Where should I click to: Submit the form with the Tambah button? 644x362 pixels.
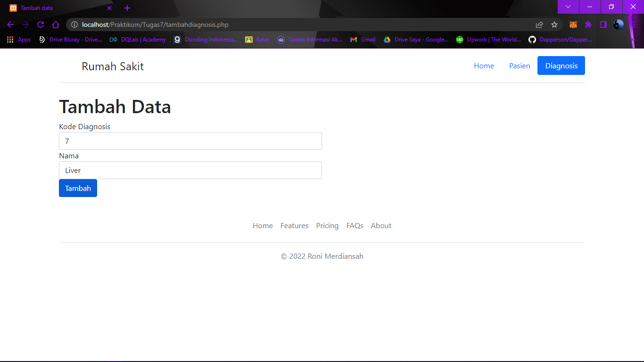[78, 188]
